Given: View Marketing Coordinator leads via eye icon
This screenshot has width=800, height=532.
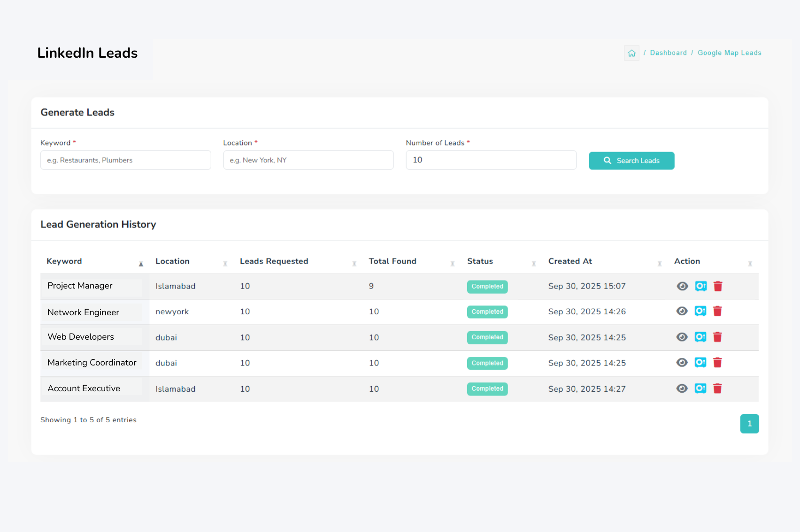Looking at the screenshot, I should [682, 363].
